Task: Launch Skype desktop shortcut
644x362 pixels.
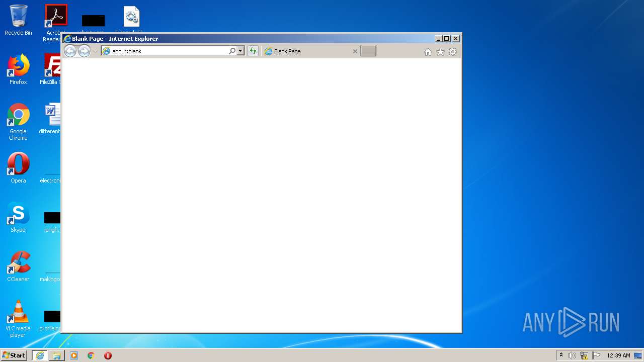Action: [x=18, y=217]
